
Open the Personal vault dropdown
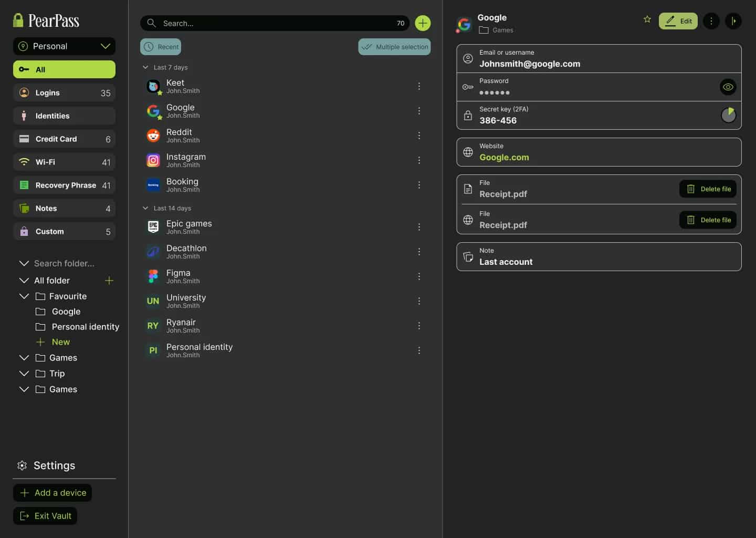64,46
